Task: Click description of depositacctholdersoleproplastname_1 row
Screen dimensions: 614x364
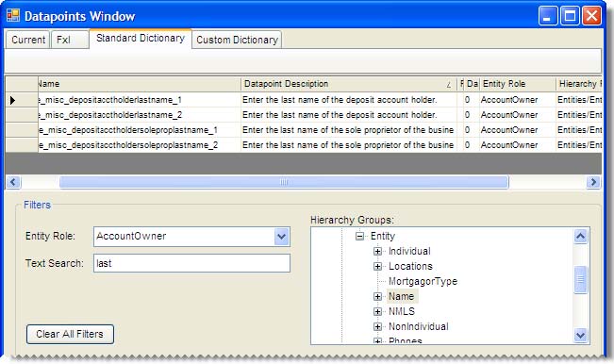Action: (349, 129)
